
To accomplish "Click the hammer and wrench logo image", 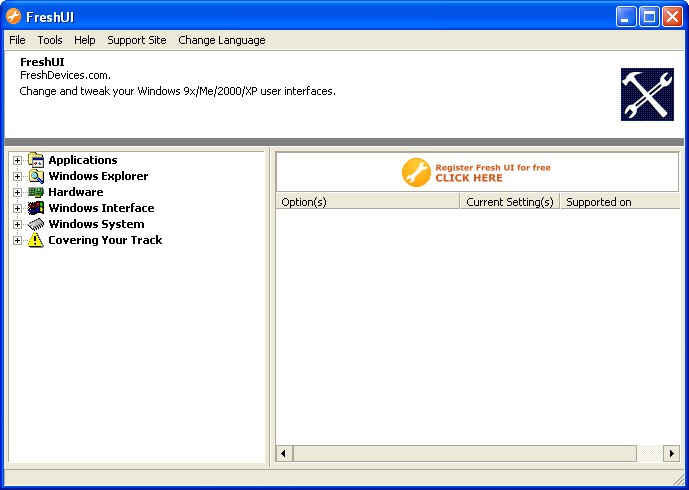I will pyautogui.click(x=647, y=94).
